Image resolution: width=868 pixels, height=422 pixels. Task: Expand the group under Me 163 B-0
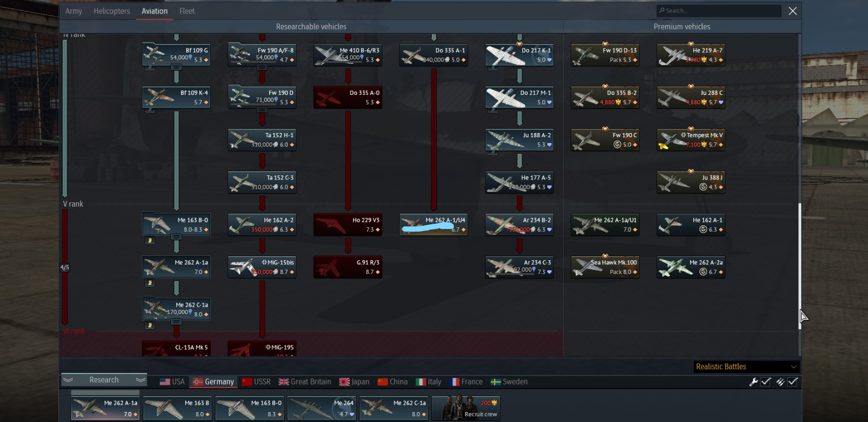click(176, 237)
